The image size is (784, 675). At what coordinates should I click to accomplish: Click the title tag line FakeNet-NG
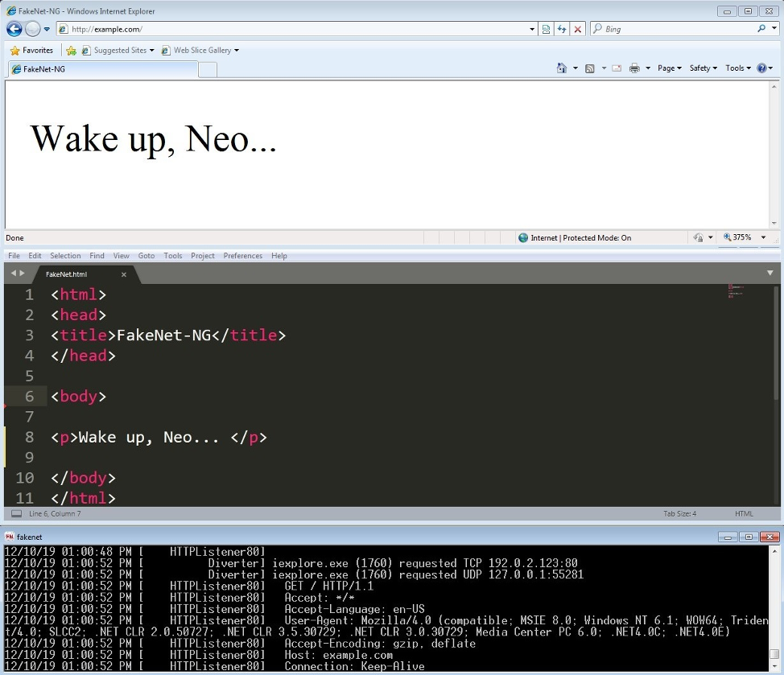168,335
